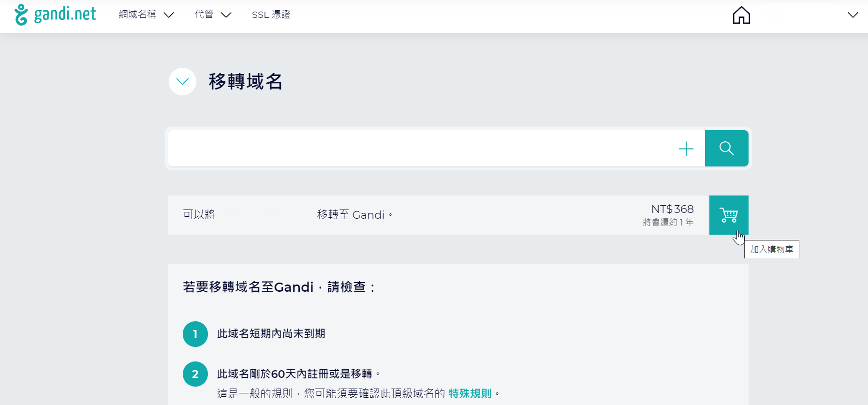Go to SSL 憑證 page
The image size is (868, 405).
(x=271, y=15)
